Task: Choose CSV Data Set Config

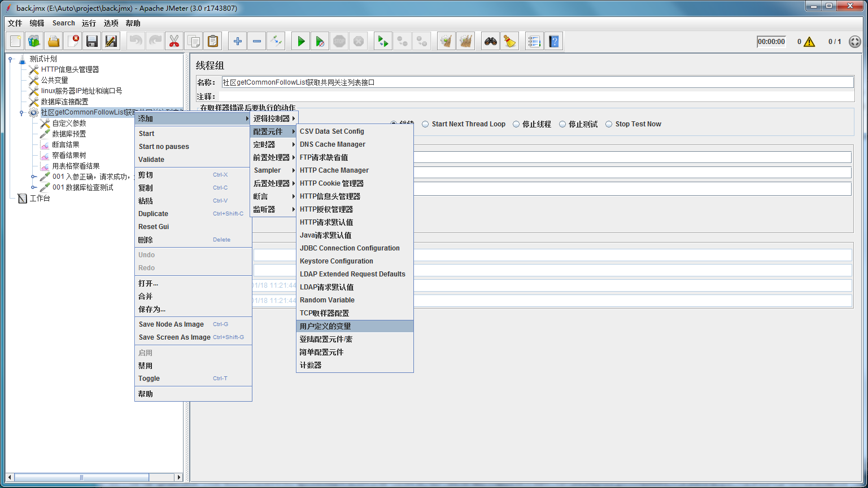Action: [x=355, y=131]
